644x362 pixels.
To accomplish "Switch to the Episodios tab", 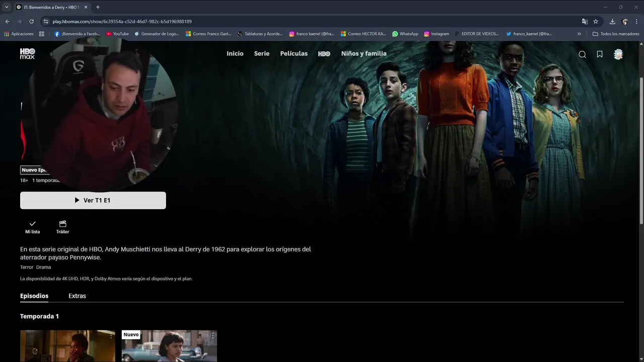I will 34,296.
